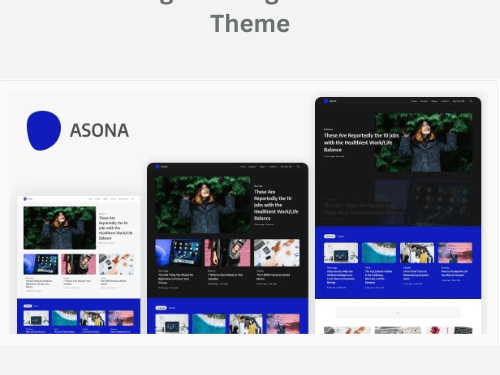Image resolution: width=500 pixels, height=375 pixels.
Task: Click the "Healthiest Work/Life Balance" headline in the middle mockup
Action: pyautogui.click(x=276, y=205)
